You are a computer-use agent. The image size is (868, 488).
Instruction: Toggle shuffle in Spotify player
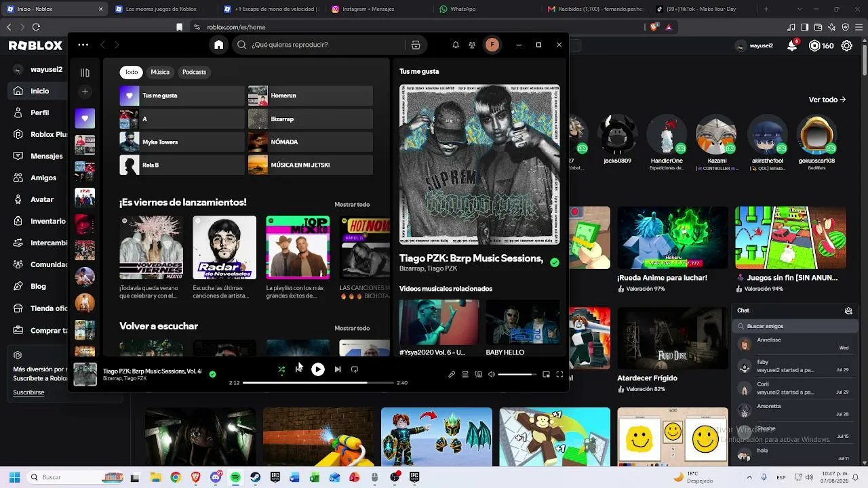click(x=281, y=369)
